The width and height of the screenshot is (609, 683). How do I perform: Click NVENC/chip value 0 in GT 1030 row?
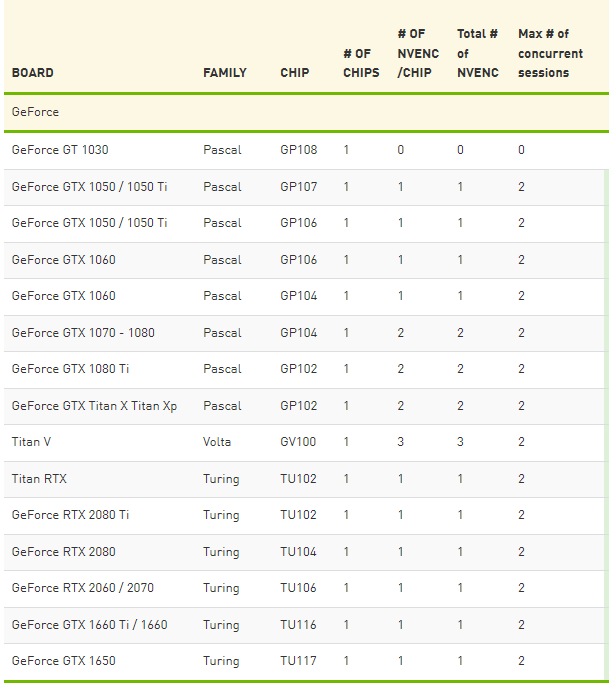tap(401, 150)
